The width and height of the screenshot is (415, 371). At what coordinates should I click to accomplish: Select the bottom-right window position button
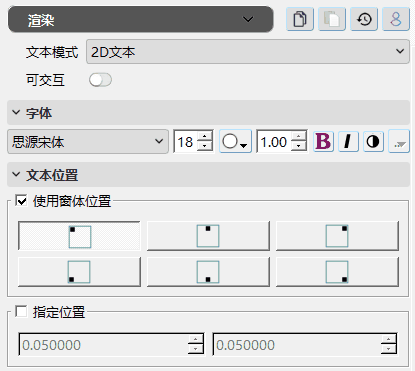click(337, 272)
